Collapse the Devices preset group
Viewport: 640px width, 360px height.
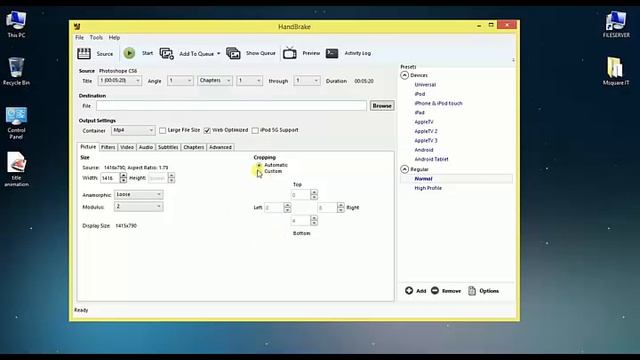[404, 75]
